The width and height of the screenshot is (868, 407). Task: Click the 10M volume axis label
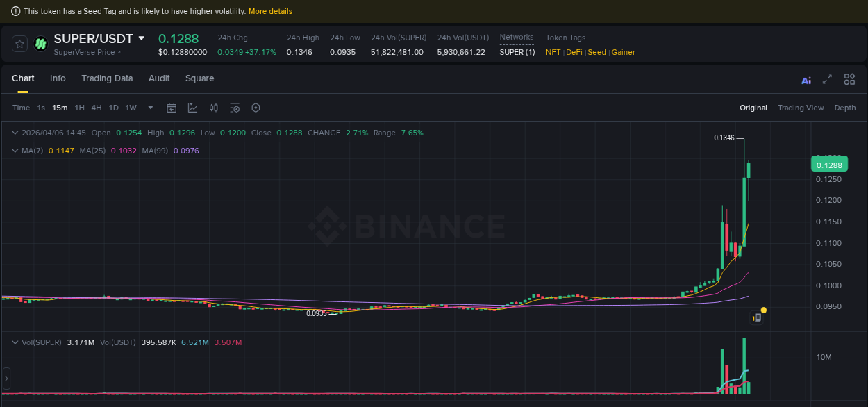click(x=824, y=357)
